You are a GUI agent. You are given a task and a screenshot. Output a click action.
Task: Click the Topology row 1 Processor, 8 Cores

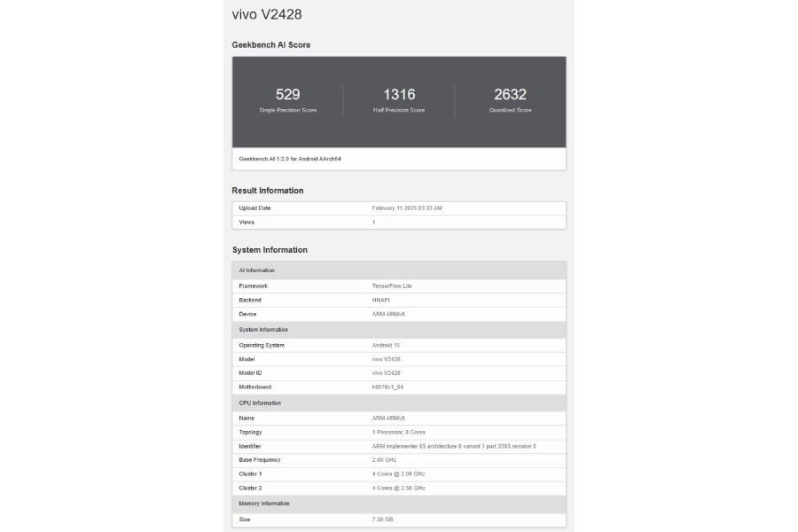pos(398,432)
